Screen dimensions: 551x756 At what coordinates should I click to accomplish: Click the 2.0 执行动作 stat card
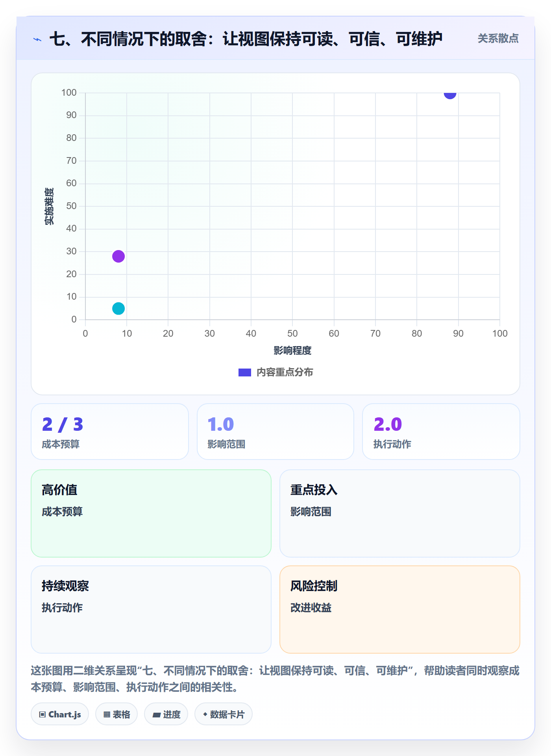441,432
